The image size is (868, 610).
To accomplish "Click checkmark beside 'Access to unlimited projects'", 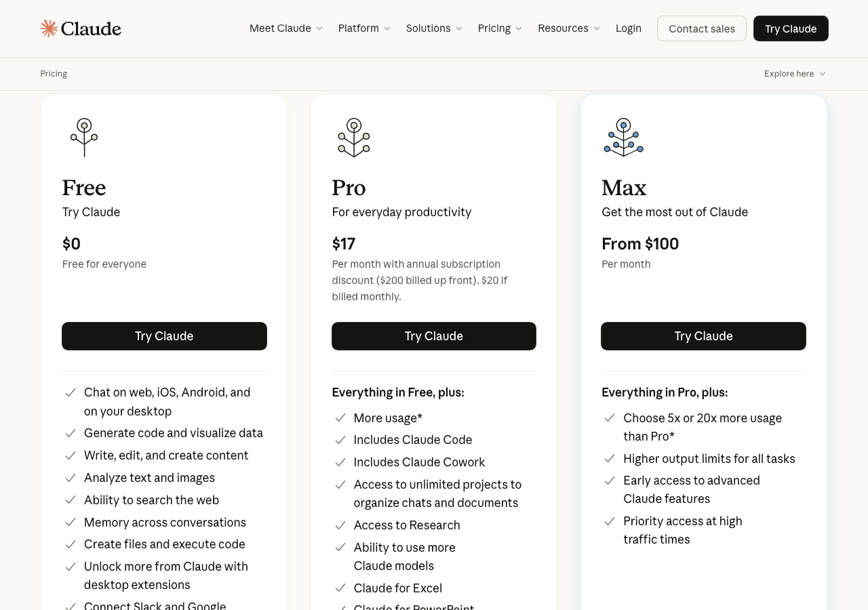I will pyautogui.click(x=340, y=485).
